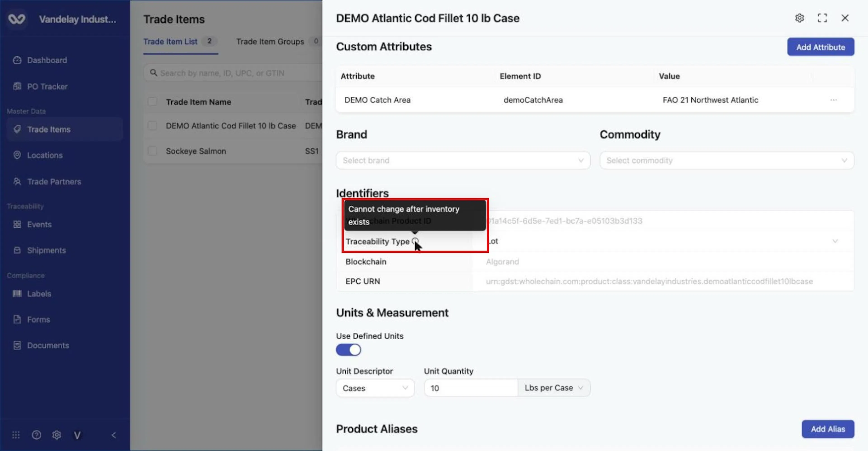Open the Select brand dropdown
The height and width of the screenshot is (451, 868).
tap(463, 160)
